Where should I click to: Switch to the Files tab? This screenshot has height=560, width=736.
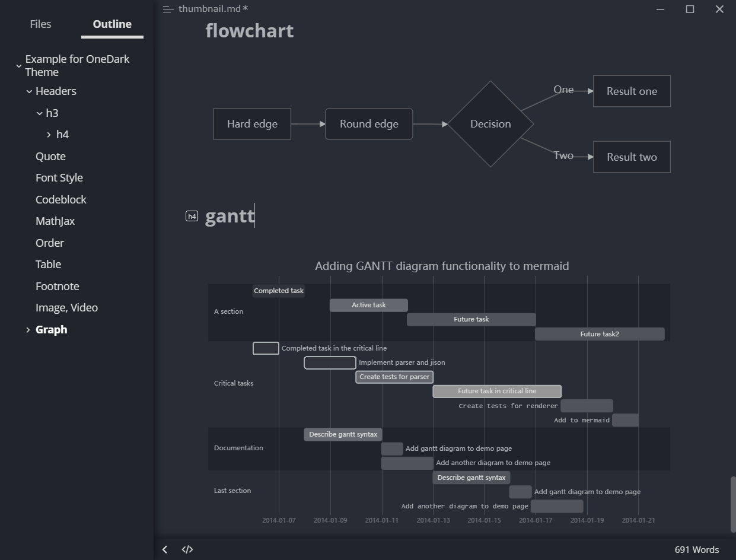40,24
